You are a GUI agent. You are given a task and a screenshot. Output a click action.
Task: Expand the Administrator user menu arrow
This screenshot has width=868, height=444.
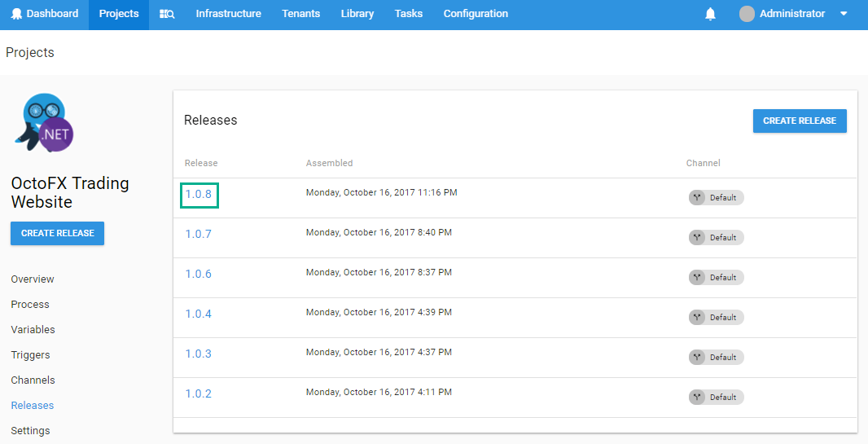pos(844,14)
